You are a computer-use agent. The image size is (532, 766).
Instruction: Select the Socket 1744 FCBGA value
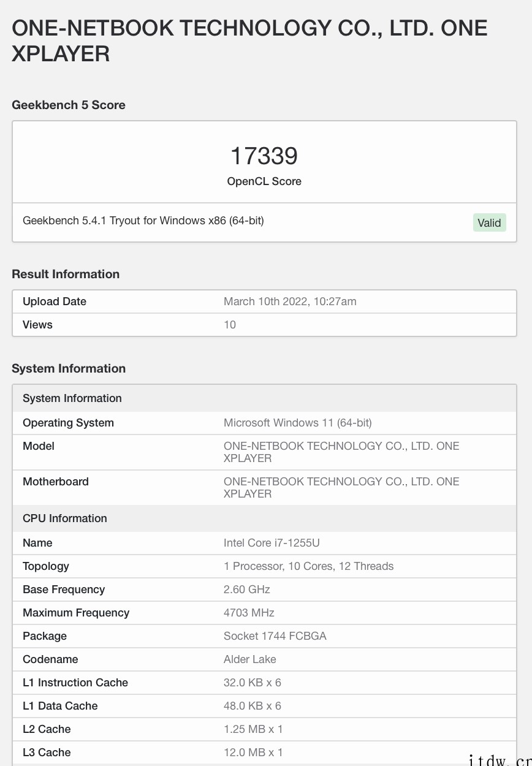(x=275, y=636)
